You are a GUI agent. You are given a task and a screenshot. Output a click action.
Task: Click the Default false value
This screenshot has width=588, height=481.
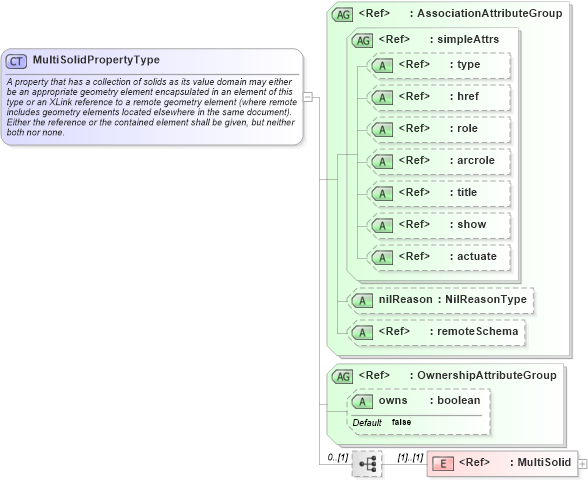[401, 422]
